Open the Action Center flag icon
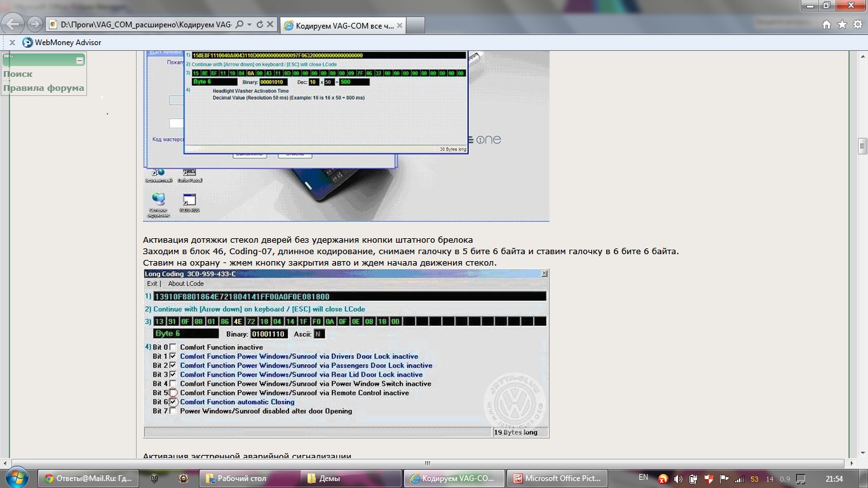Image resolution: width=868 pixels, height=488 pixels. click(x=724, y=478)
